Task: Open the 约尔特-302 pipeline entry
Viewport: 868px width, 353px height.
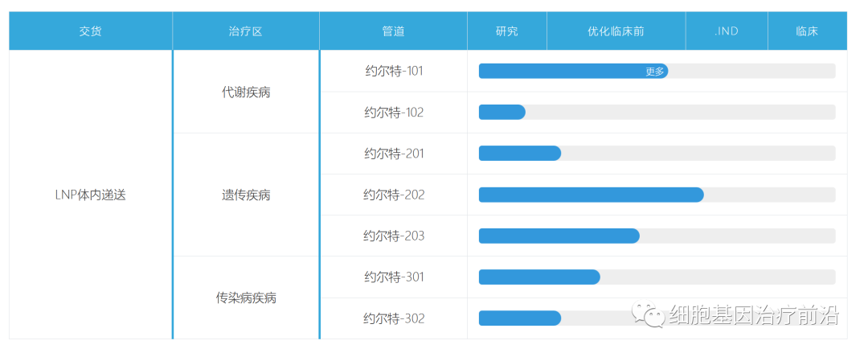Action: [393, 318]
